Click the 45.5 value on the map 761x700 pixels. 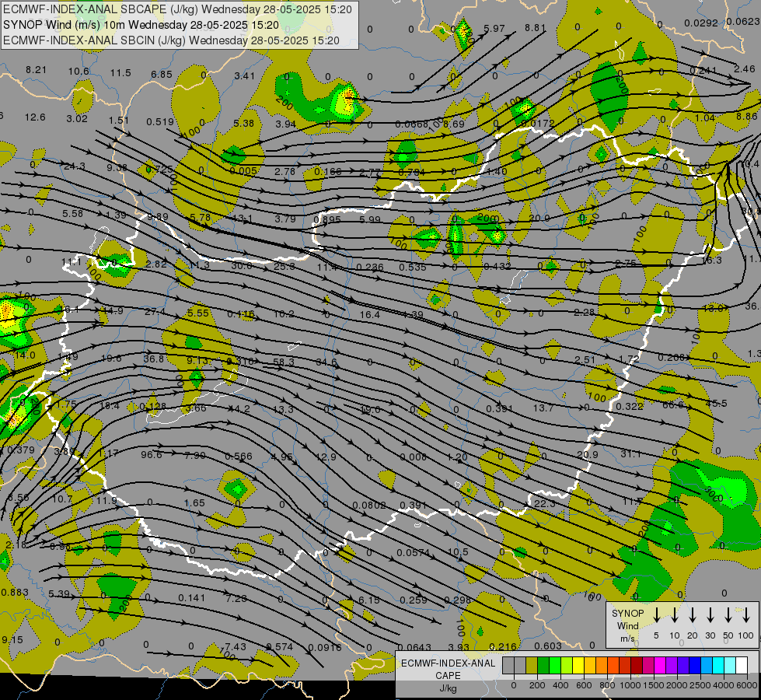click(717, 403)
